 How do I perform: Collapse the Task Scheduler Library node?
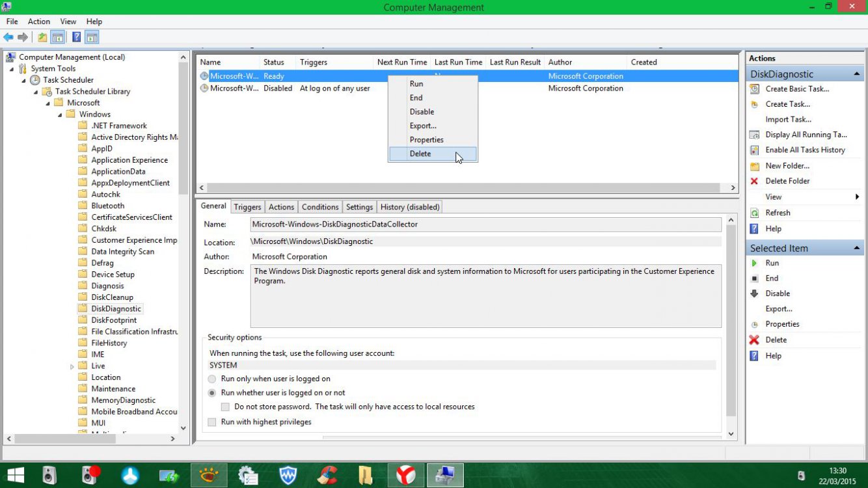tap(35, 92)
